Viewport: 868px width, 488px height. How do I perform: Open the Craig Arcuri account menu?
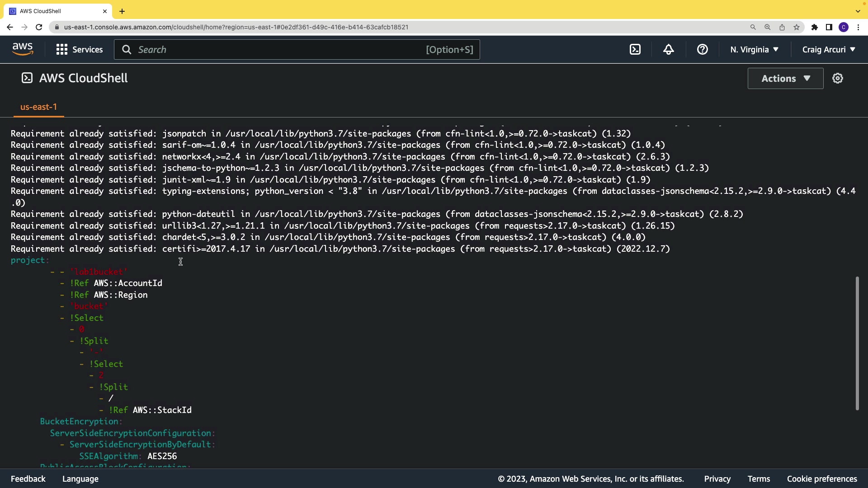click(x=829, y=50)
